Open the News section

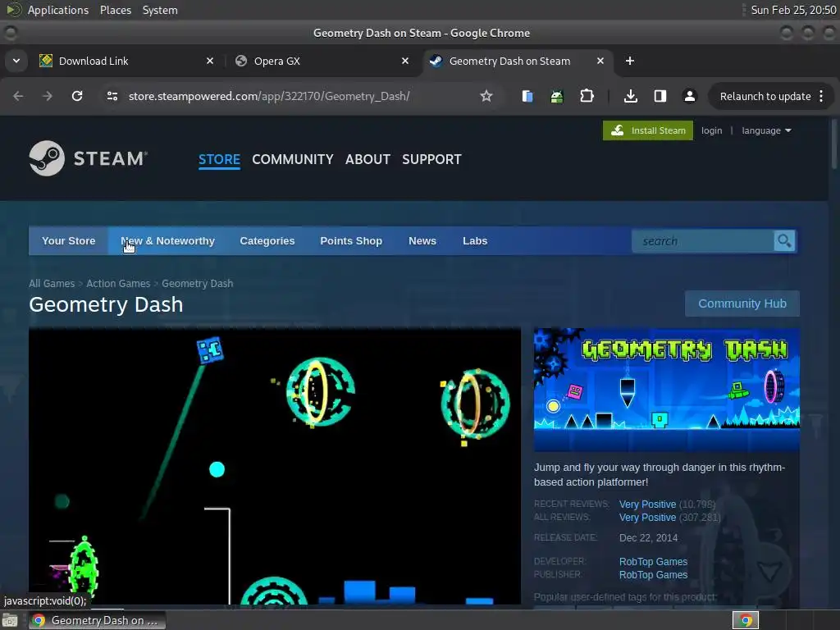(x=422, y=240)
